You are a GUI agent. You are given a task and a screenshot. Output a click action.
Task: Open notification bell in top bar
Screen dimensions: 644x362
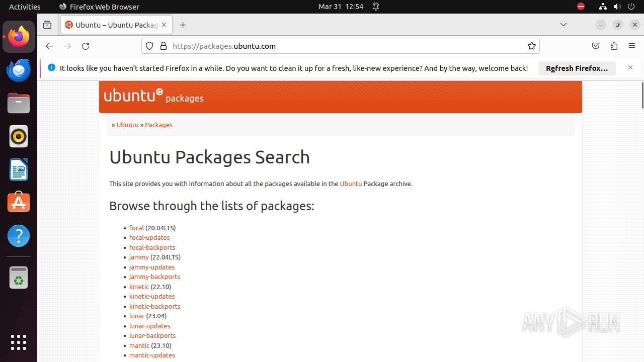(x=375, y=7)
